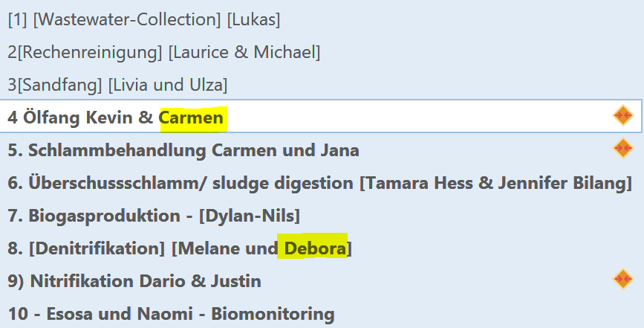Select the "Nitrifikation Dario & Justin" entry text
This screenshot has width=644, height=328.
click(145, 281)
